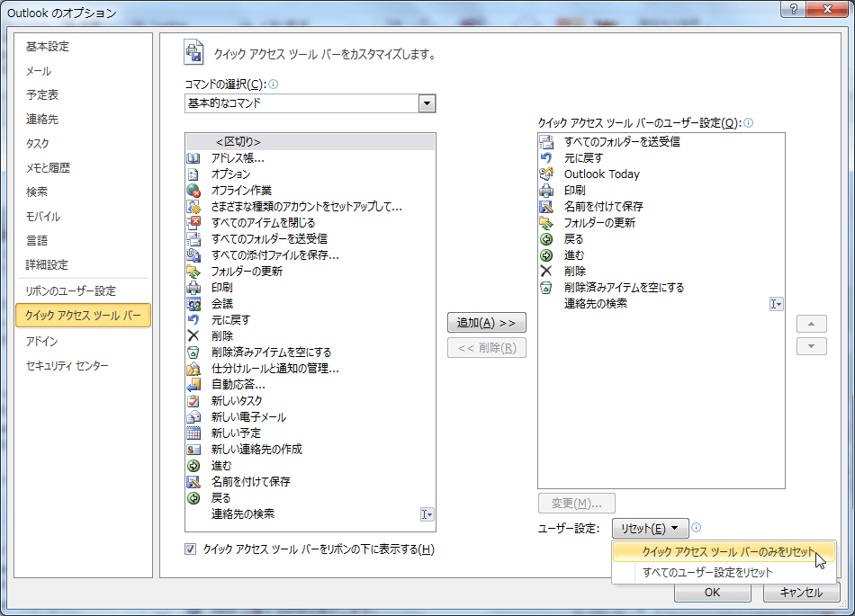Click the printer icon in the left command list
Viewport: 855px width, 616px height.
tap(193, 288)
